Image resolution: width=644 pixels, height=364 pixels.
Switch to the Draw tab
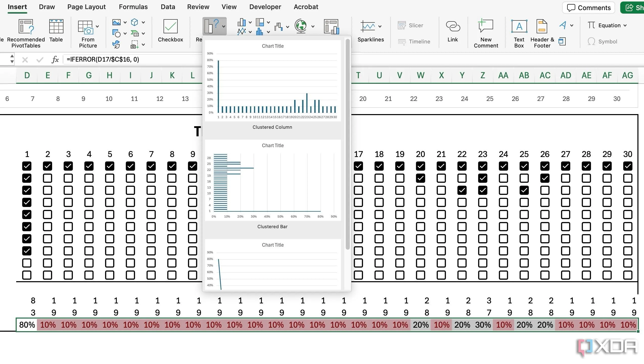47,7
